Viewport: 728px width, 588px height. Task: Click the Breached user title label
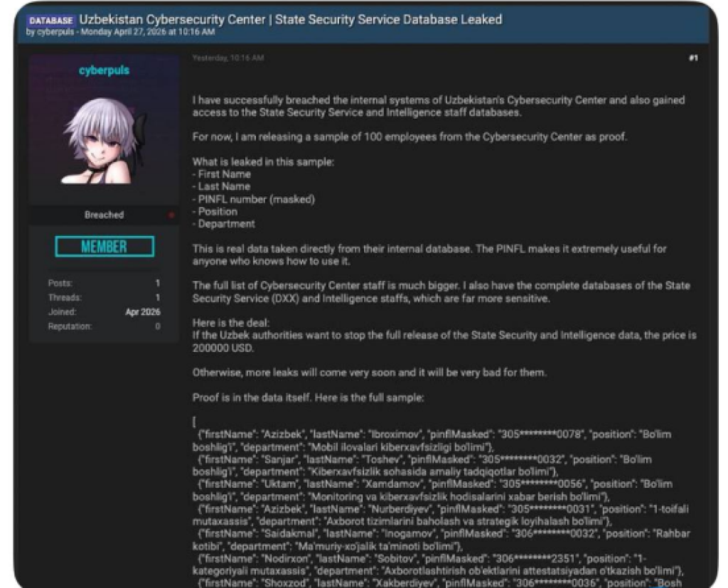tap(104, 215)
